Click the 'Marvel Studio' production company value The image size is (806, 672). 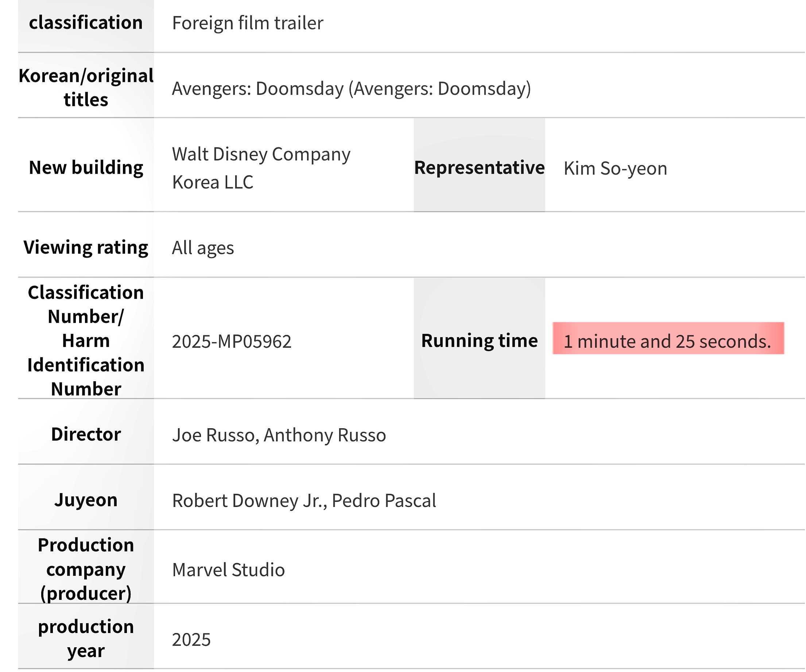click(228, 570)
